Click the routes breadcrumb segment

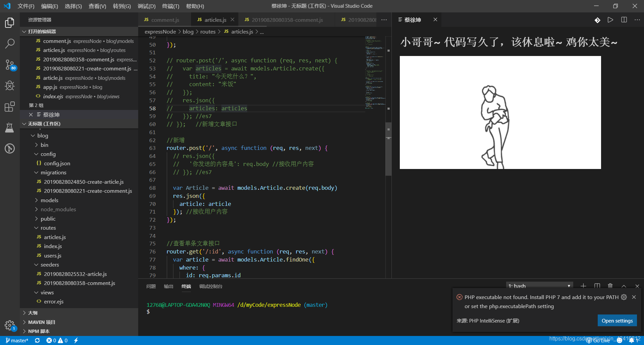coord(208,32)
